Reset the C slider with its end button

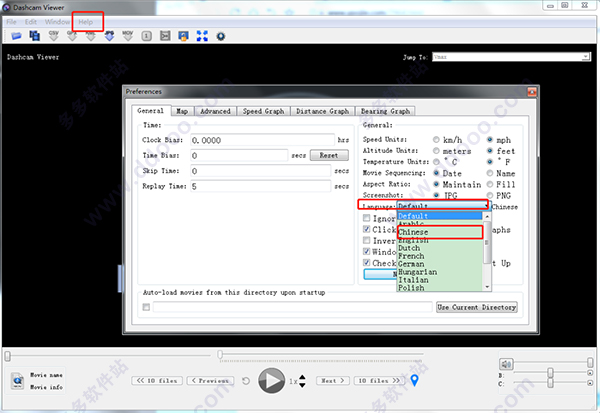coord(590,383)
